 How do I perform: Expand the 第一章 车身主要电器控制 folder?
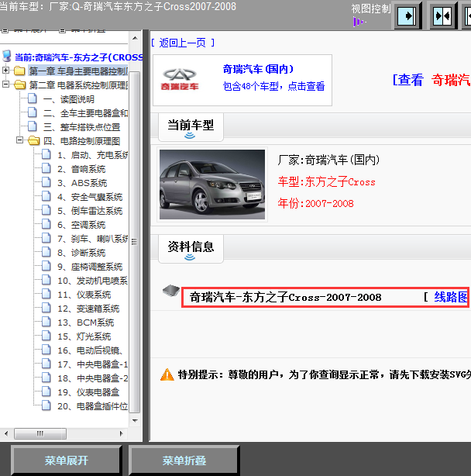tap(5, 70)
